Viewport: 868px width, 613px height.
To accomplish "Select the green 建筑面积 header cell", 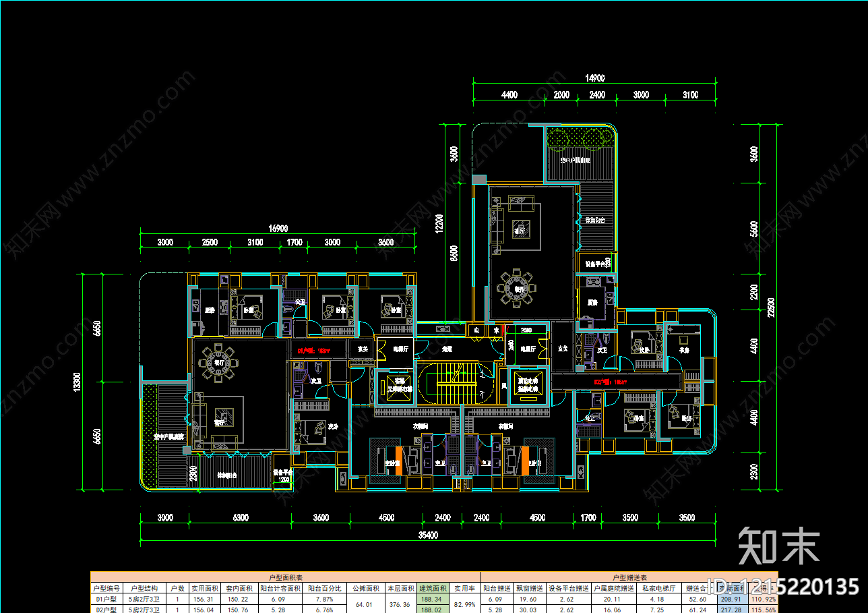I will pyautogui.click(x=433, y=588).
